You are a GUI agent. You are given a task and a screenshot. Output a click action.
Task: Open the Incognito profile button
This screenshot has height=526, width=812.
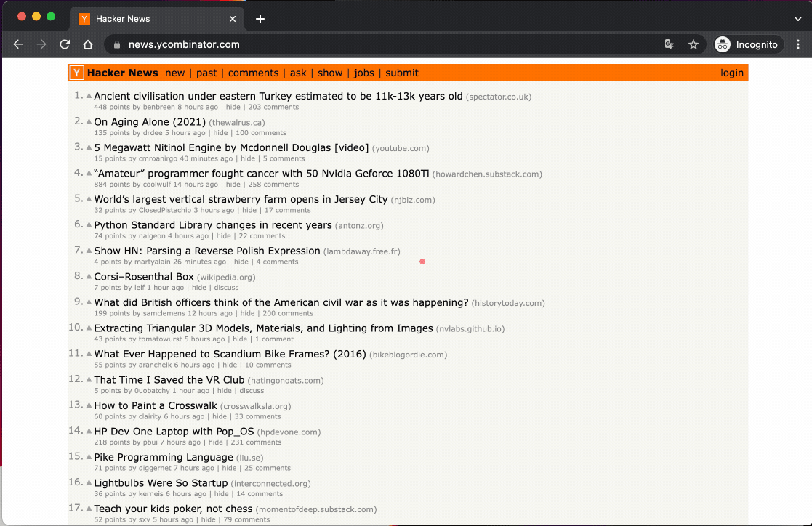(x=748, y=44)
